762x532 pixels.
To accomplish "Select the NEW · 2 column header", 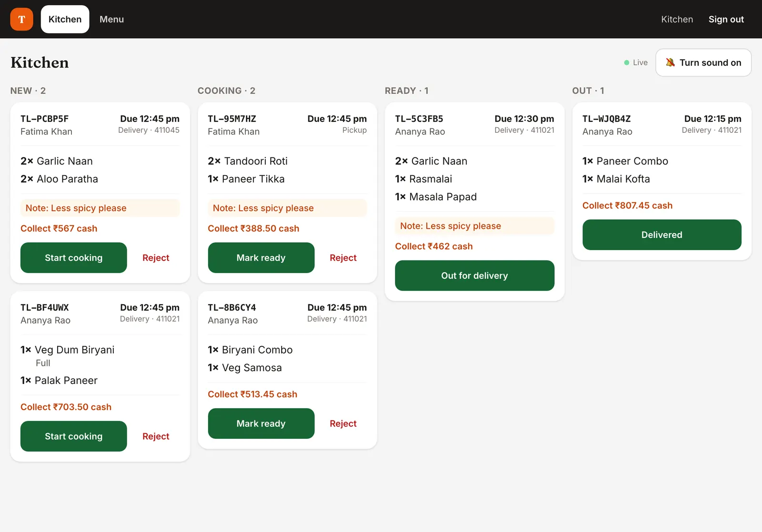I will click(x=28, y=90).
